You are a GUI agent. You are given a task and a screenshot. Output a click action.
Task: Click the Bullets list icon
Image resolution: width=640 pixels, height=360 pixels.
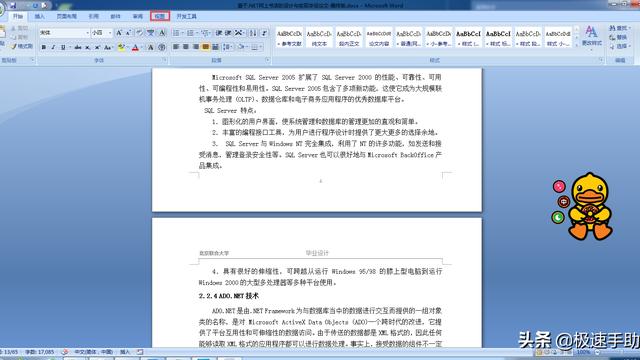coord(177,33)
